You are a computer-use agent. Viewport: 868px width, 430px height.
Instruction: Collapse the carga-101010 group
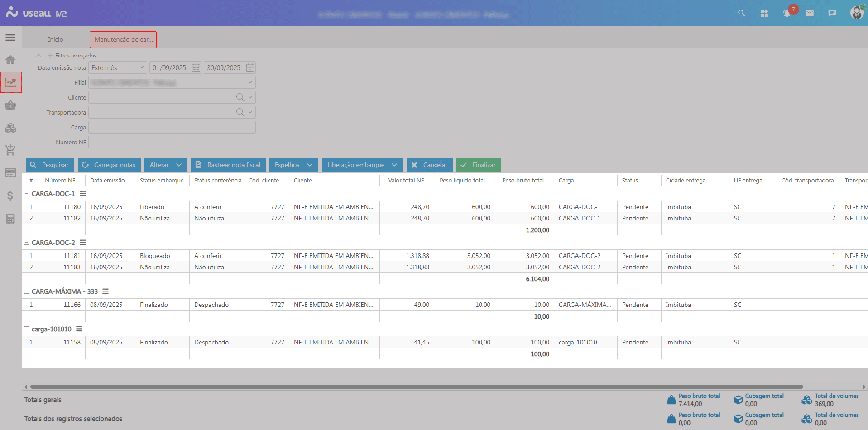coord(27,329)
